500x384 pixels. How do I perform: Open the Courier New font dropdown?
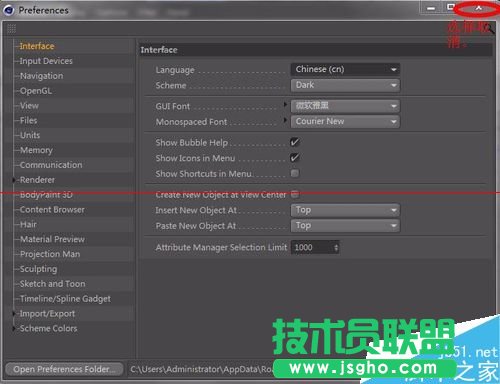[345, 121]
